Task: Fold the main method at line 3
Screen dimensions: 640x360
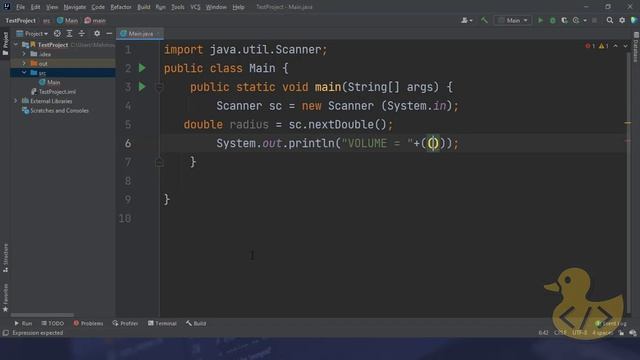Action: point(159,87)
